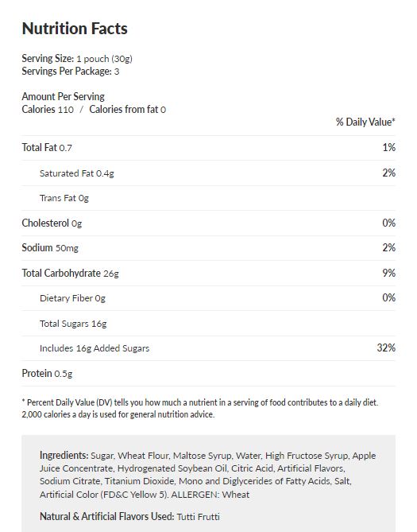417x532 pixels.
Task: Select the Protein 0.5g row
Action: point(208,374)
